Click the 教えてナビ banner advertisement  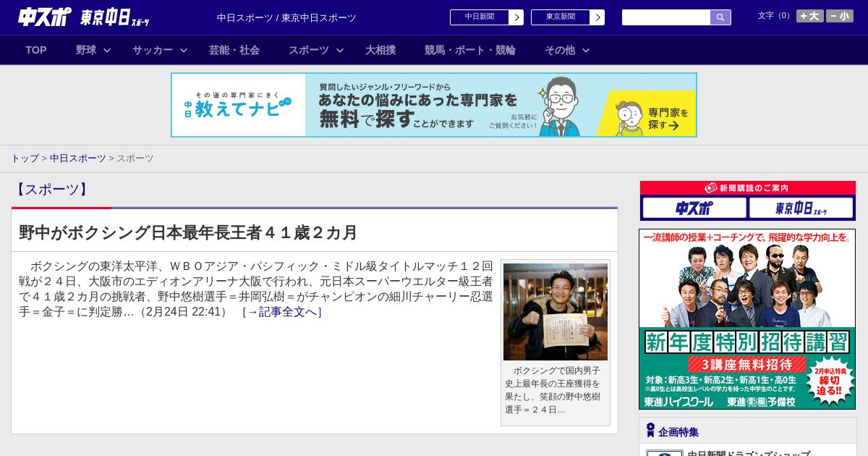434,105
